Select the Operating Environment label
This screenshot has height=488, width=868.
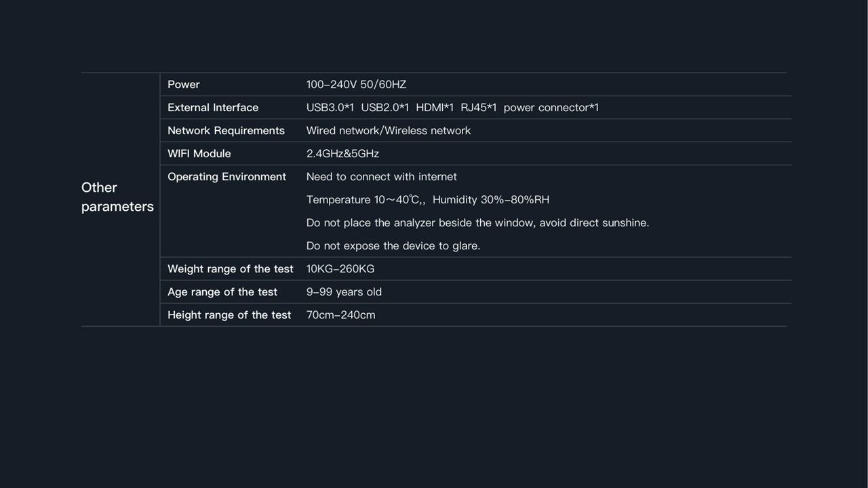[x=226, y=177]
